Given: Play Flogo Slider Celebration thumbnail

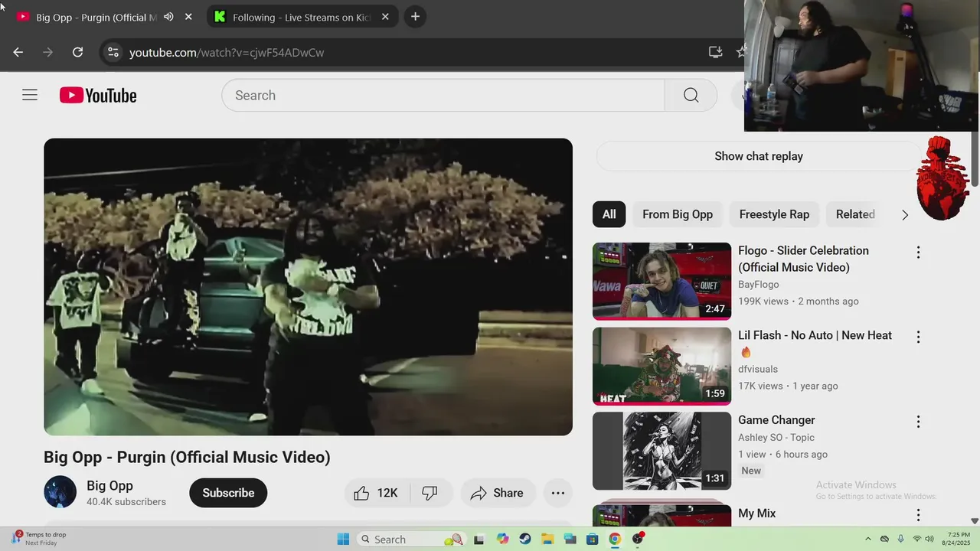Looking at the screenshot, I should click(661, 281).
